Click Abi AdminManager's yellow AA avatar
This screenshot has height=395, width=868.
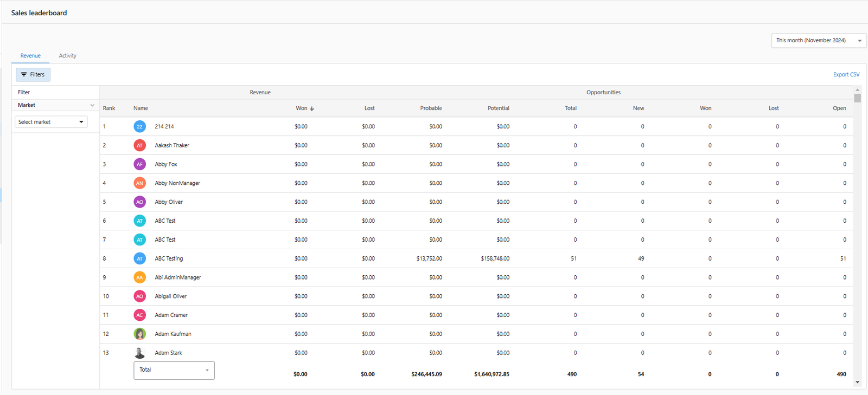(139, 277)
